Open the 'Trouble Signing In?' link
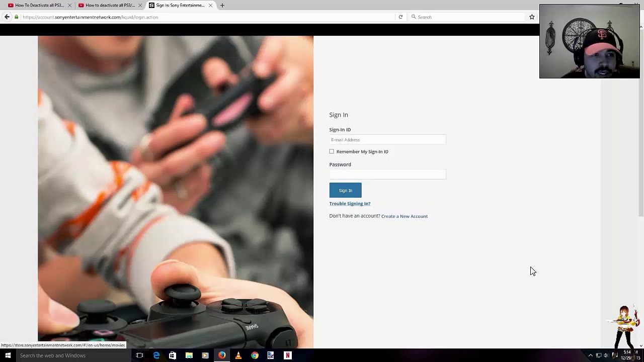Screen dimensions: 644x362 tap(350, 204)
